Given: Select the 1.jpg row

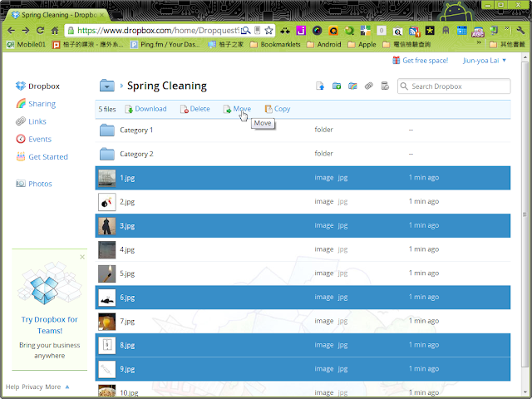Looking at the screenshot, I should click(303, 178).
